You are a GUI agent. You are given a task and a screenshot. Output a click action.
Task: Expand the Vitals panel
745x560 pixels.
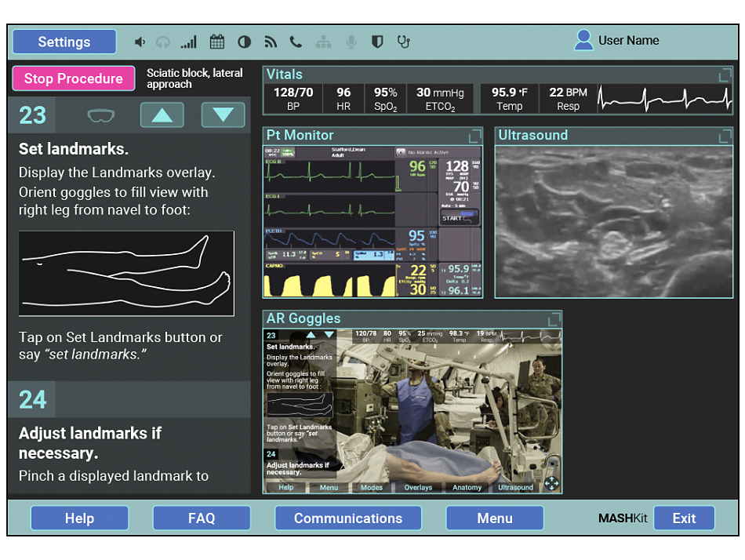tap(725, 75)
